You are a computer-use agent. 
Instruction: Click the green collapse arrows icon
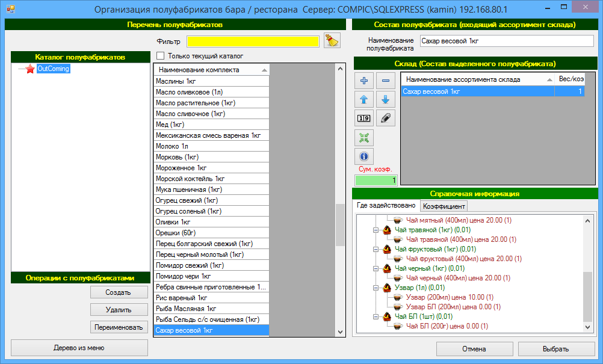coord(364,138)
